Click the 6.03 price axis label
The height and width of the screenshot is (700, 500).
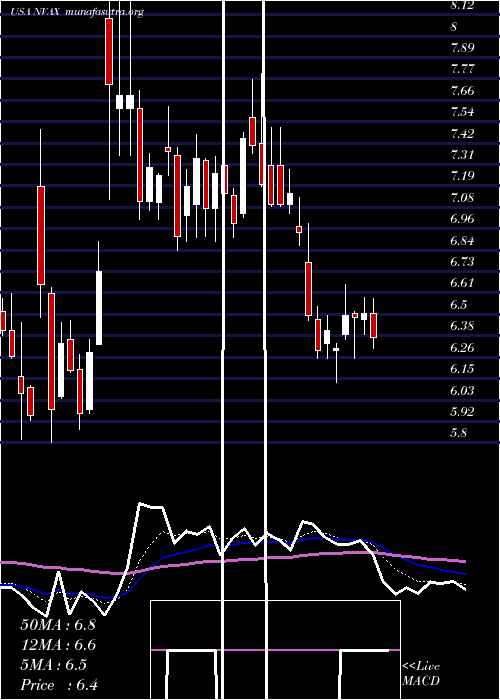tap(462, 391)
